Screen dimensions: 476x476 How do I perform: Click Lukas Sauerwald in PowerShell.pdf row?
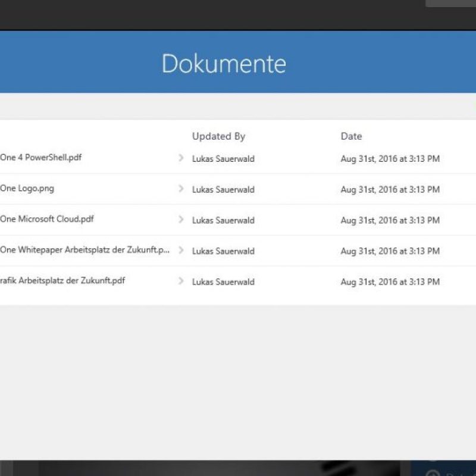[x=223, y=159]
